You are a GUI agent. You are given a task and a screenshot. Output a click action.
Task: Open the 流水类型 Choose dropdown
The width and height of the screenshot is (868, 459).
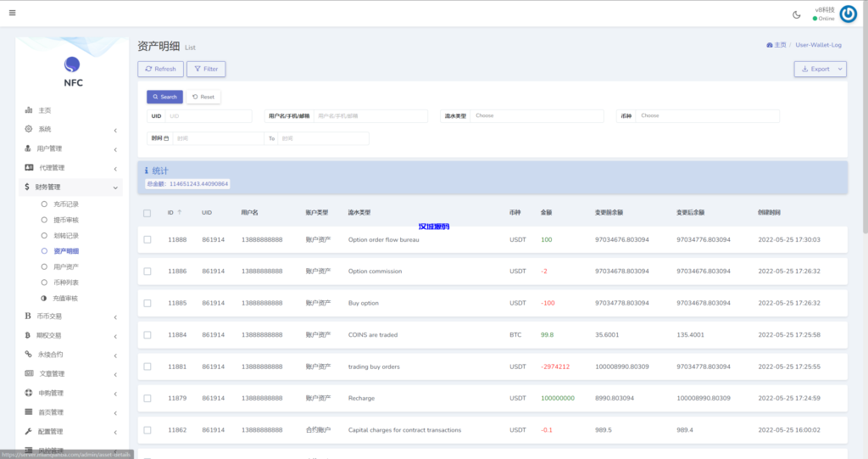(537, 116)
